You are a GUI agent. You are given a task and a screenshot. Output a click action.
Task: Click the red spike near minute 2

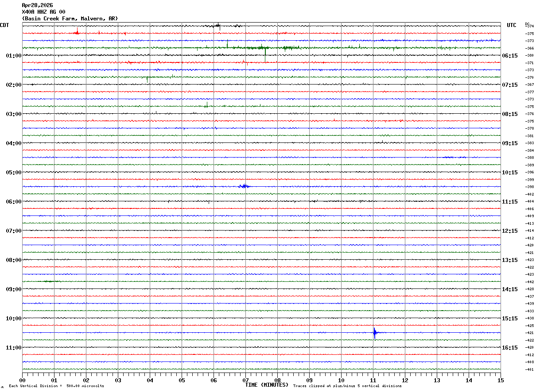tap(77, 31)
